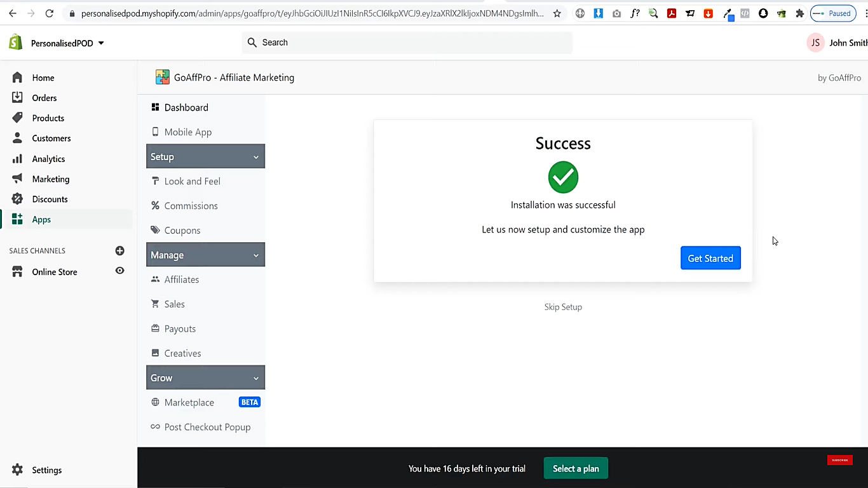Activate the eyedropper color picker extension
The width and height of the screenshot is (868, 488).
click(728, 14)
